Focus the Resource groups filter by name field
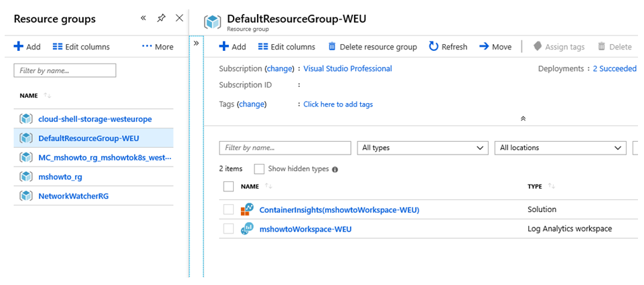The width and height of the screenshot is (644, 285). 65,71
